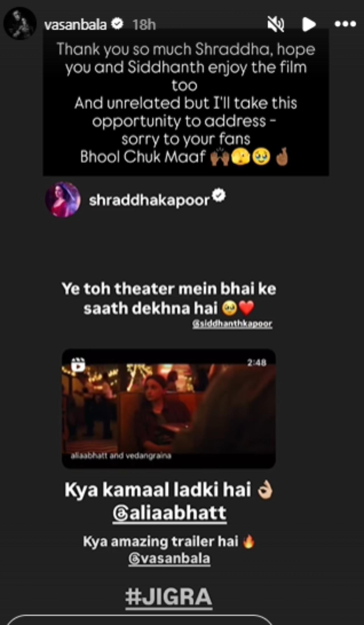The image size is (364, 625).
Task: Open the vasanbala username in header
Action: coord(75,25)
